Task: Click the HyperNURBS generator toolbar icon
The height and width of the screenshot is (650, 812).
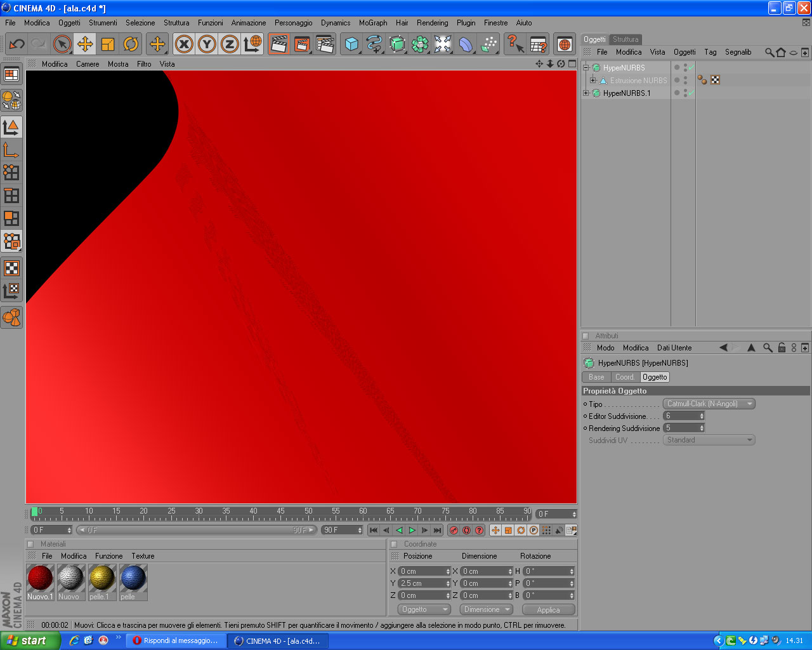Action: (x=397, y=44)
